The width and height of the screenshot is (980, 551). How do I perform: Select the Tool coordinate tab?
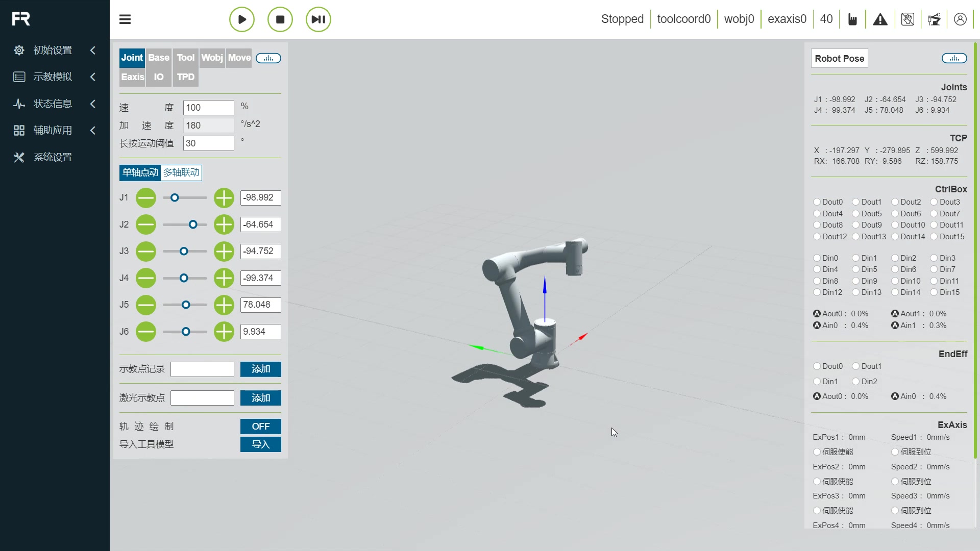[185, 57]
